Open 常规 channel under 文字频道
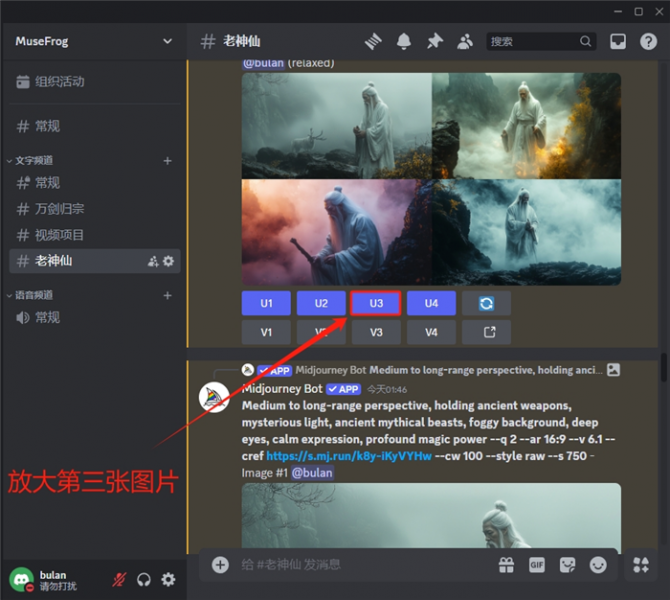The width and height of the screenshot is (670, 600). point(94,183)
